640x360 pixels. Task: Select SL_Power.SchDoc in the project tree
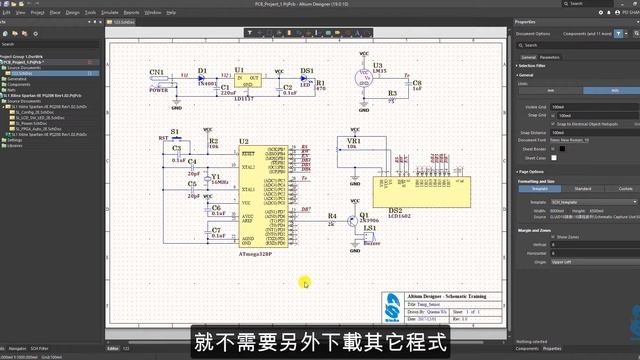31,123
